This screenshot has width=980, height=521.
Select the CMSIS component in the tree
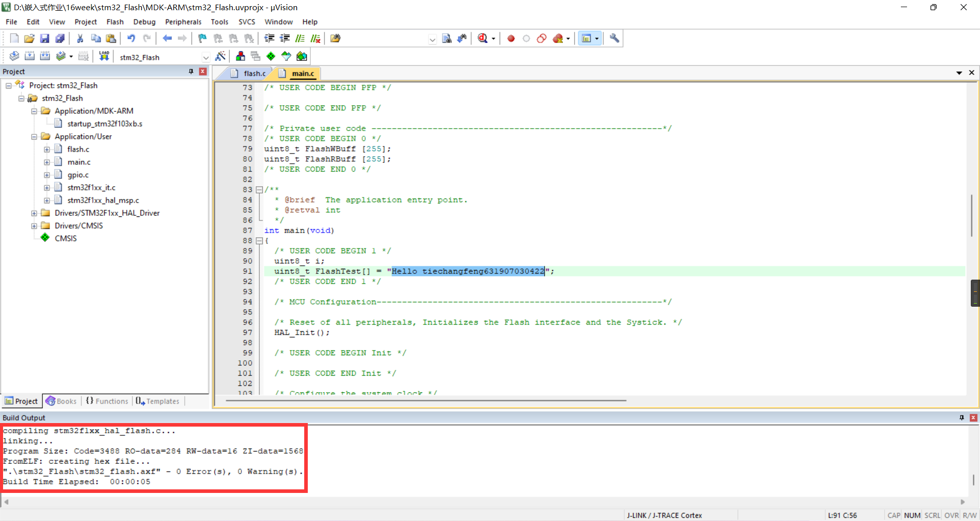coord(66,239)
